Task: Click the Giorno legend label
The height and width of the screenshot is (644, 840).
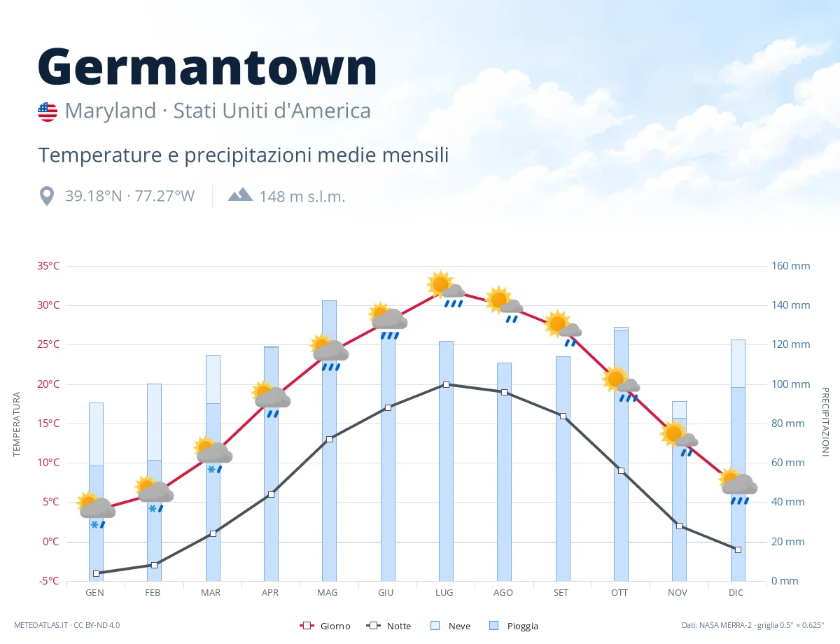Action: click(336, 626)
